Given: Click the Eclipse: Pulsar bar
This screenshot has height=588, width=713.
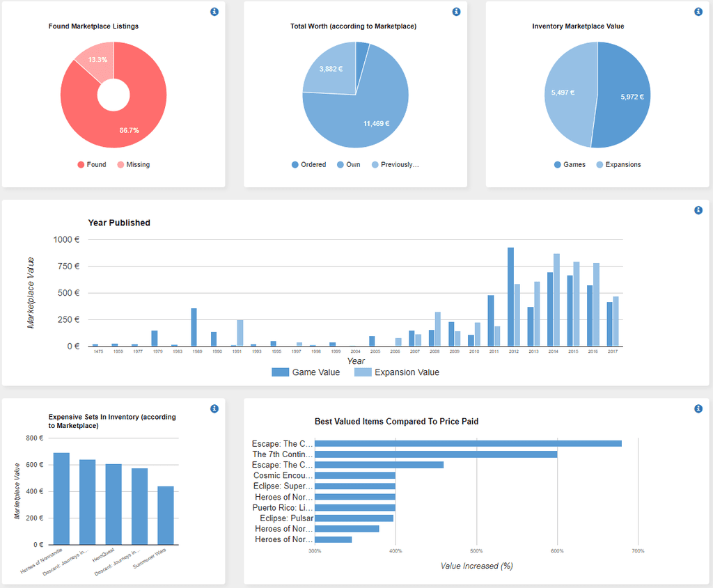Looking at the screenshot, I should 354,518.
